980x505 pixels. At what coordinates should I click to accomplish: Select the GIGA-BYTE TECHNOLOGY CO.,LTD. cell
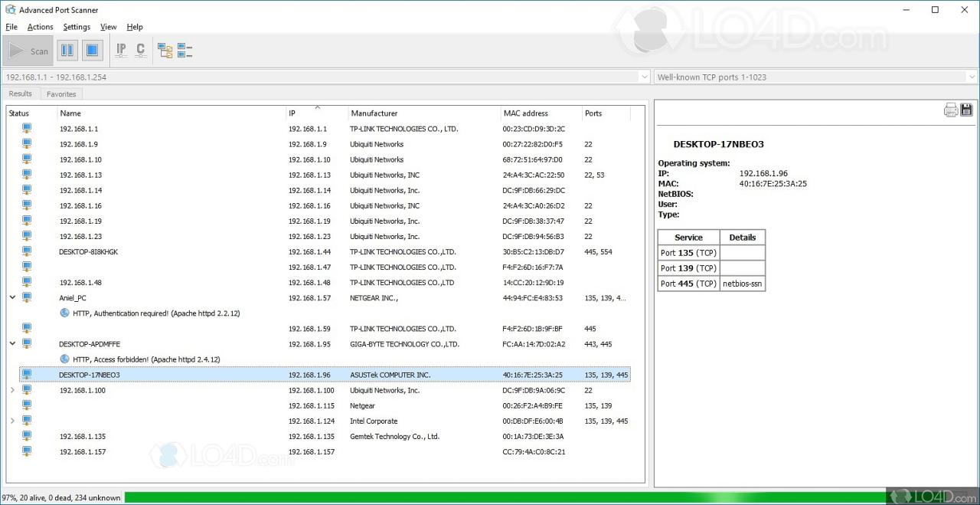click(404, 344)
